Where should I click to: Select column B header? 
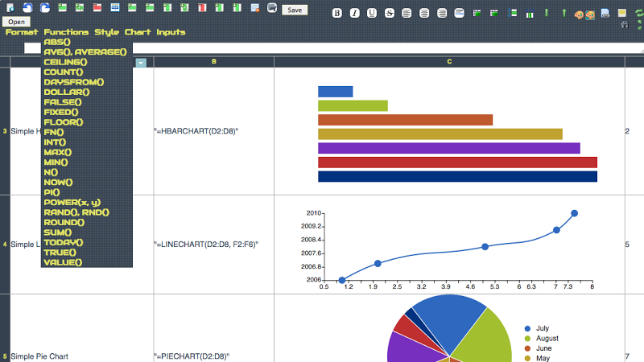[213, 62]
